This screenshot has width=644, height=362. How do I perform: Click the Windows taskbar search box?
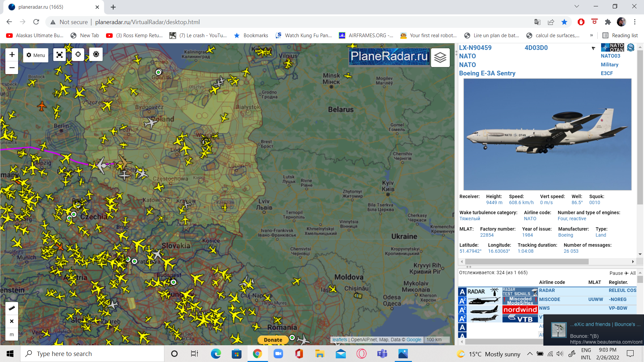point(93,354)
